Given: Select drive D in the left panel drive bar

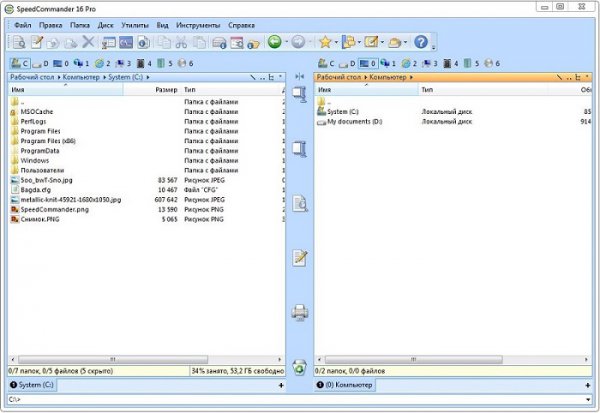Looking at the screenshot, I should coord(40,63).
